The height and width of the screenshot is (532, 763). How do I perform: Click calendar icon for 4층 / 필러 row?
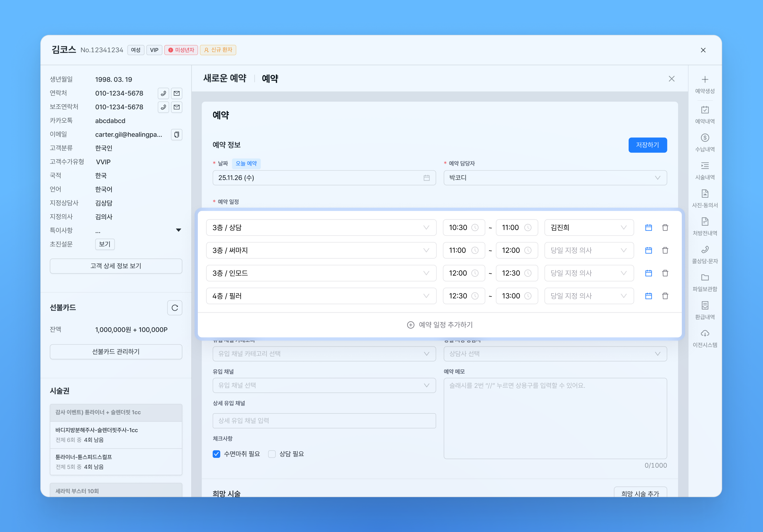click(x=648, y=296)
